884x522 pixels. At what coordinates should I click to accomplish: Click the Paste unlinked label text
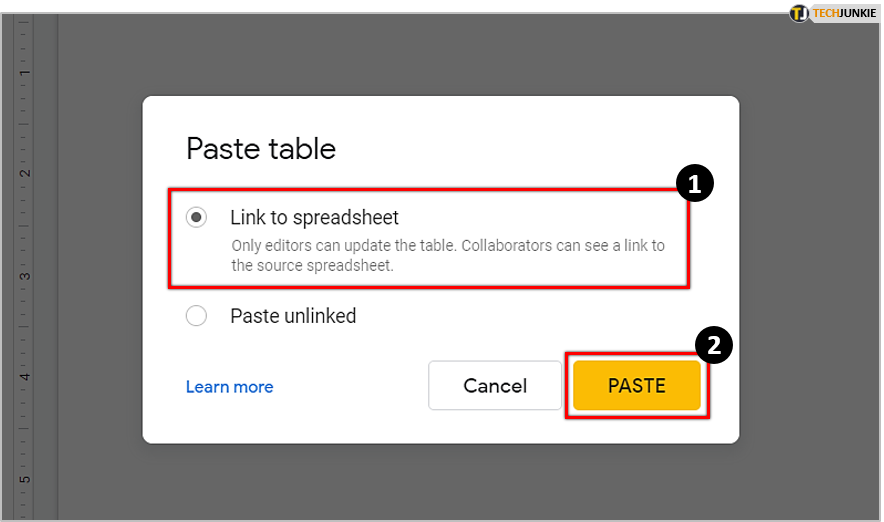coord(293,316)
